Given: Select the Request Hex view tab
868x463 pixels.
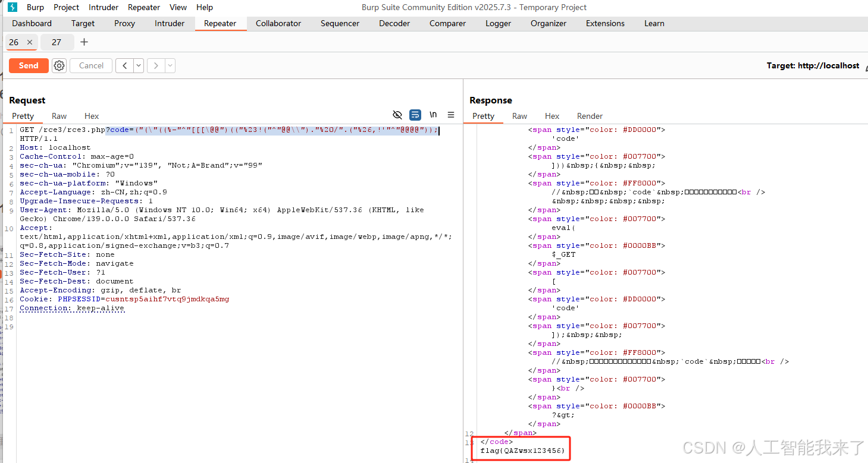Looking at the screenshot, I should click(92, 116).
